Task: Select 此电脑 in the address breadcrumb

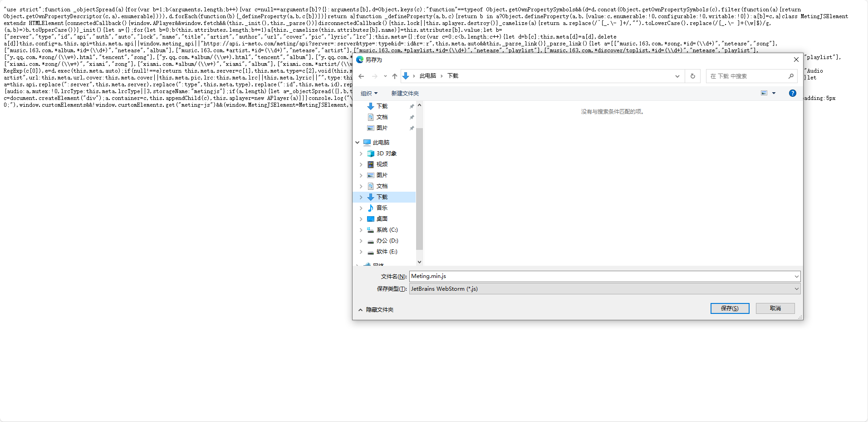Action: point(428,76)
